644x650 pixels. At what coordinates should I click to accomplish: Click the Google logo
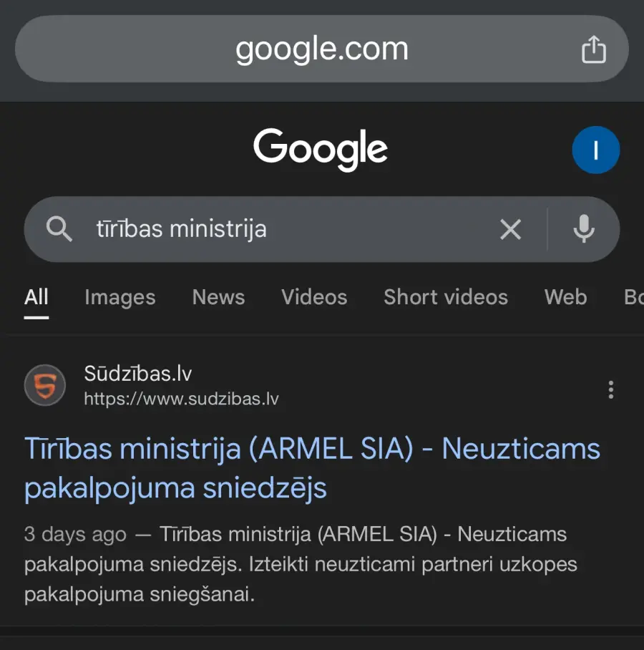[321, 150]
